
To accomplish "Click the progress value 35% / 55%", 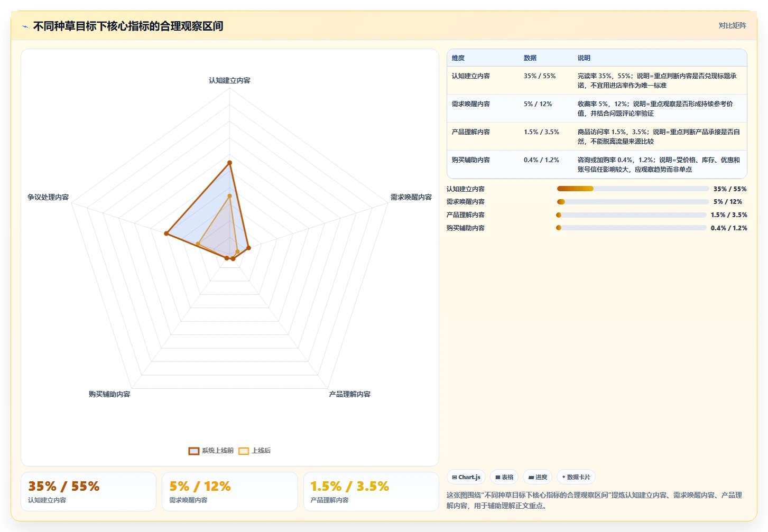I will tap(730, 189).
